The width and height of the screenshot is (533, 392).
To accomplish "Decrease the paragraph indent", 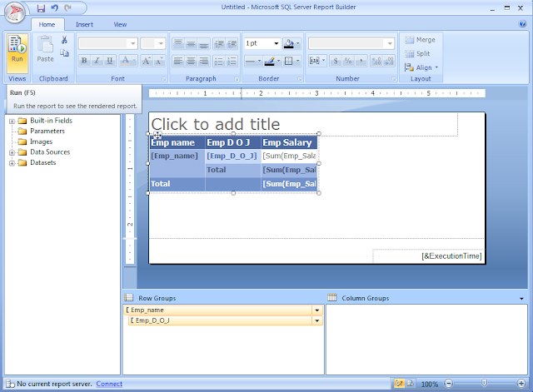I will click(x=219, y=43).
